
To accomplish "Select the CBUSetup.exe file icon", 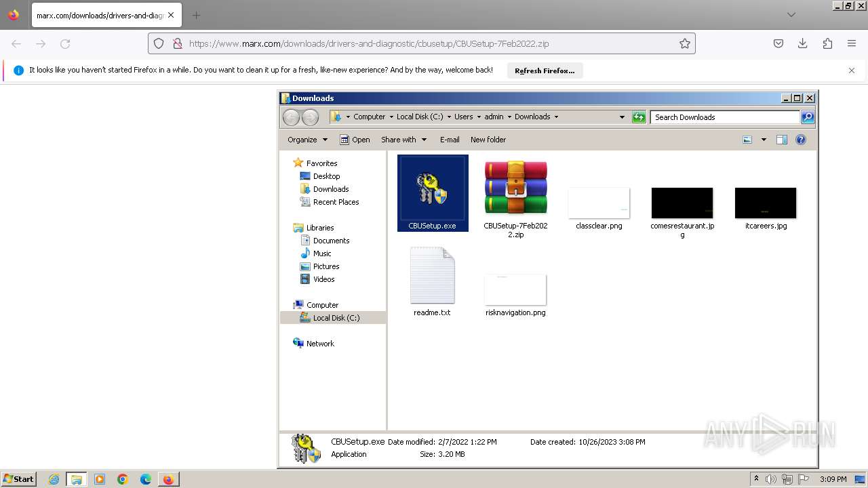I will pyautogui.click(x=433, y=188).
